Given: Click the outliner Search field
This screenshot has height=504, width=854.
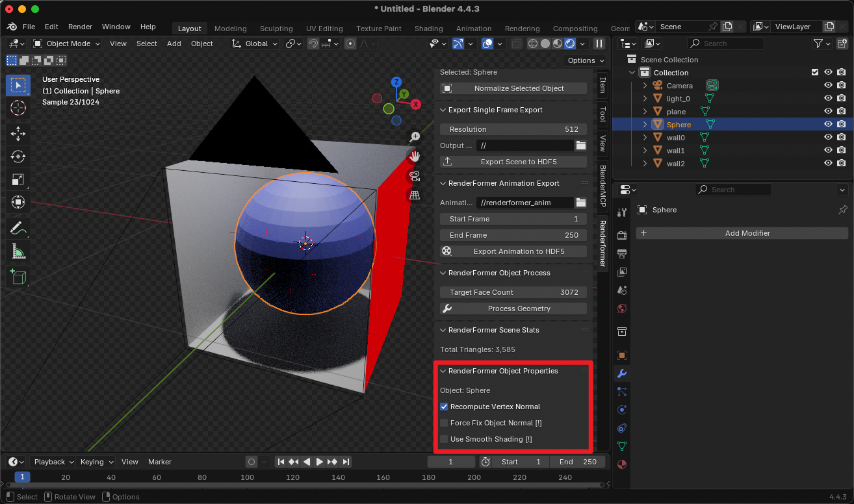Looking at the screenshot, I should (x=725, y=44).
